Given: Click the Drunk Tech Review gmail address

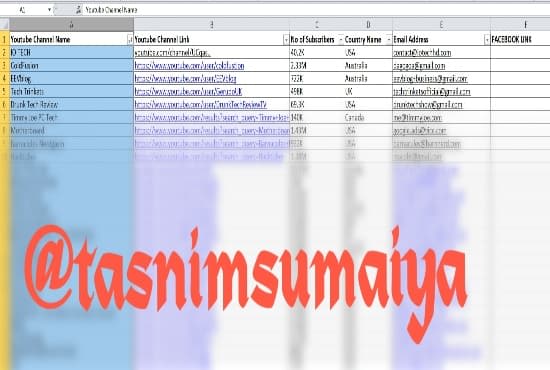Looking at the screenshot, I should [x=428, y=105].
